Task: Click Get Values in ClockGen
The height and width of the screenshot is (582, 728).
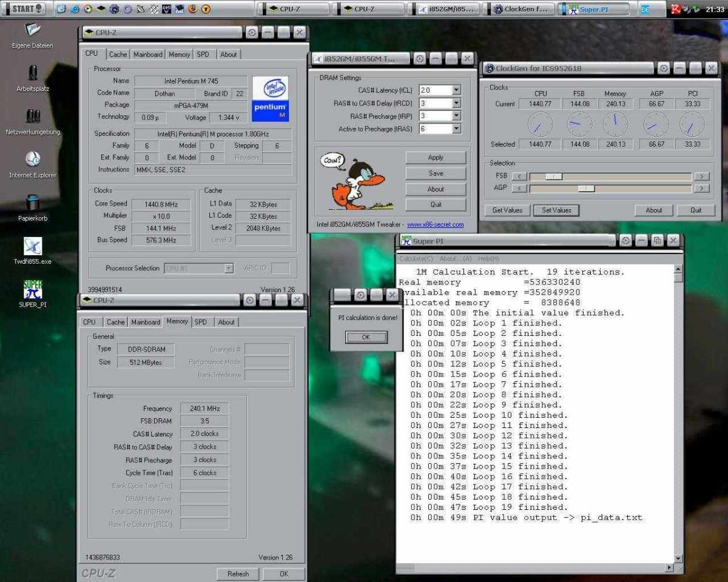Action: (507, 210)
